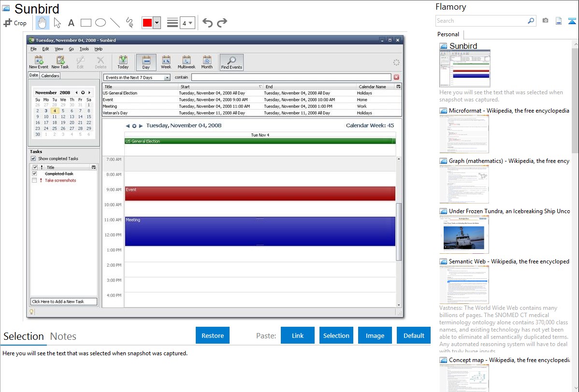The image size is (579, 392).
Task: Select the freehand scribble tool
Action: (x=130, y=23)
